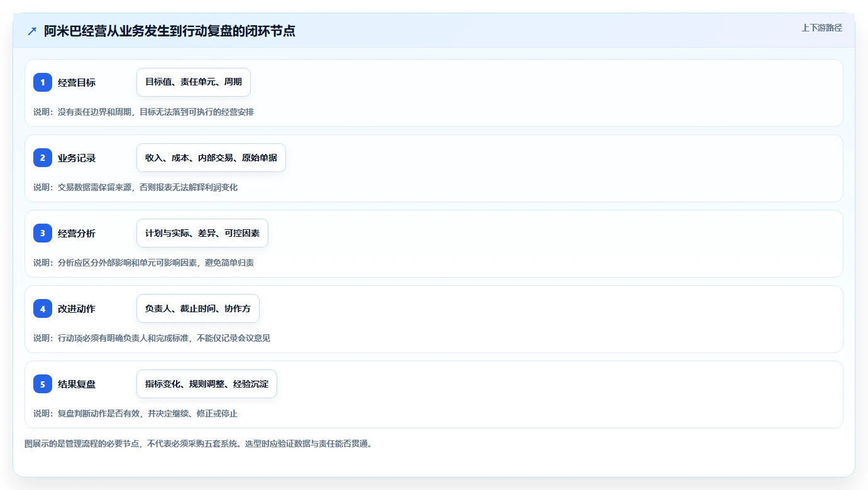Click the 改进动作 step title
This screenshot has height=490, width=868.
77,308
